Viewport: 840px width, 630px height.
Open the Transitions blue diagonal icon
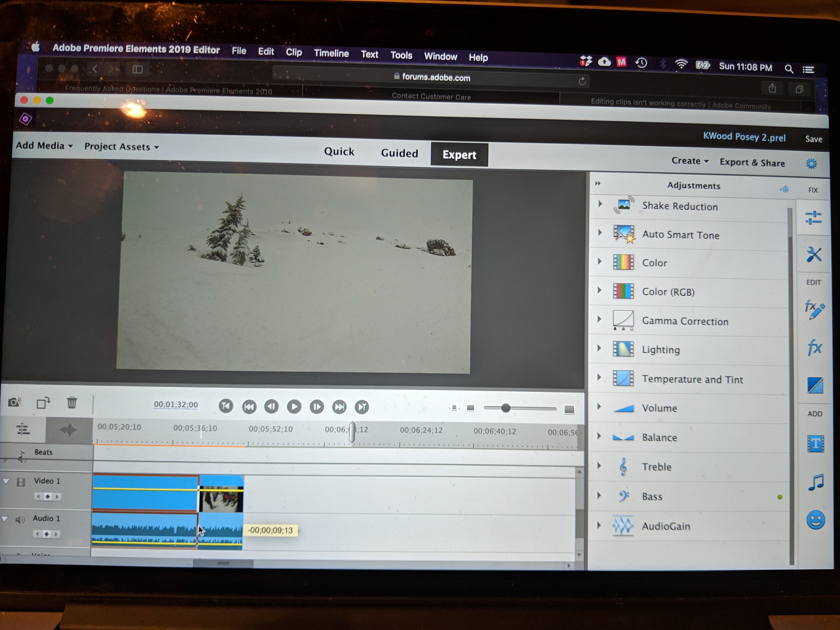pos(815,385)
